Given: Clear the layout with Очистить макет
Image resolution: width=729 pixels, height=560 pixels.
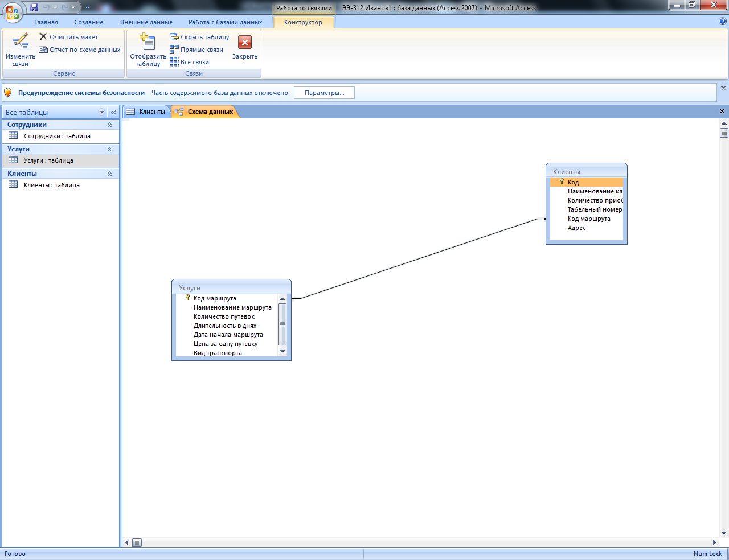Looking at the screenshot, I should [x=68, y=37].
